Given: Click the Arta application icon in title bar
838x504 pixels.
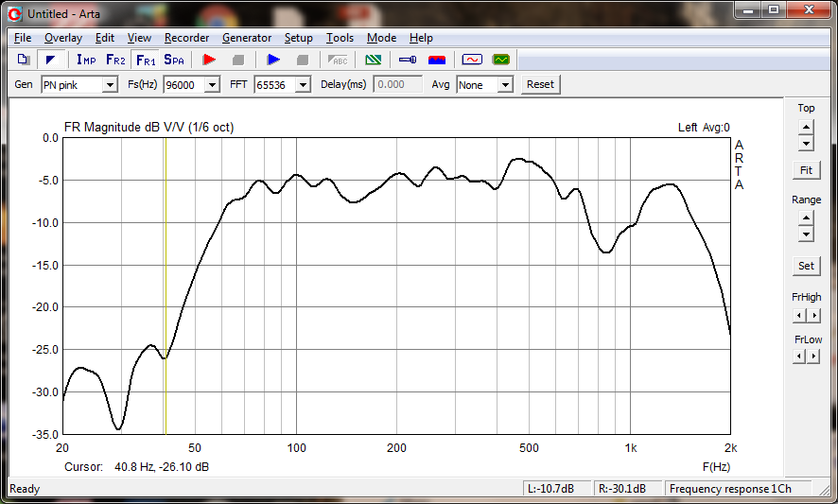Looking at the screenshot, I should pos(15,14).
